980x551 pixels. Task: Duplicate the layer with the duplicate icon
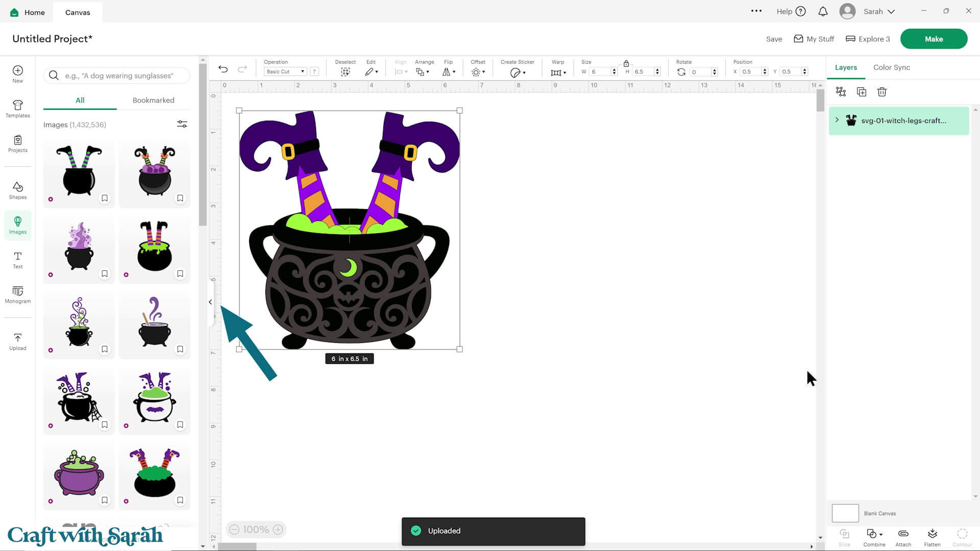861,92
